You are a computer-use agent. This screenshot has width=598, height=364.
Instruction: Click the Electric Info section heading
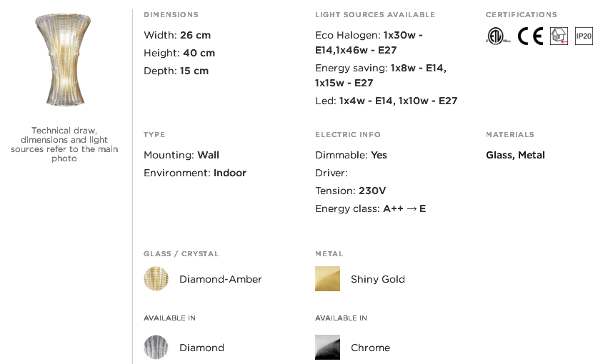pos(347,135)
